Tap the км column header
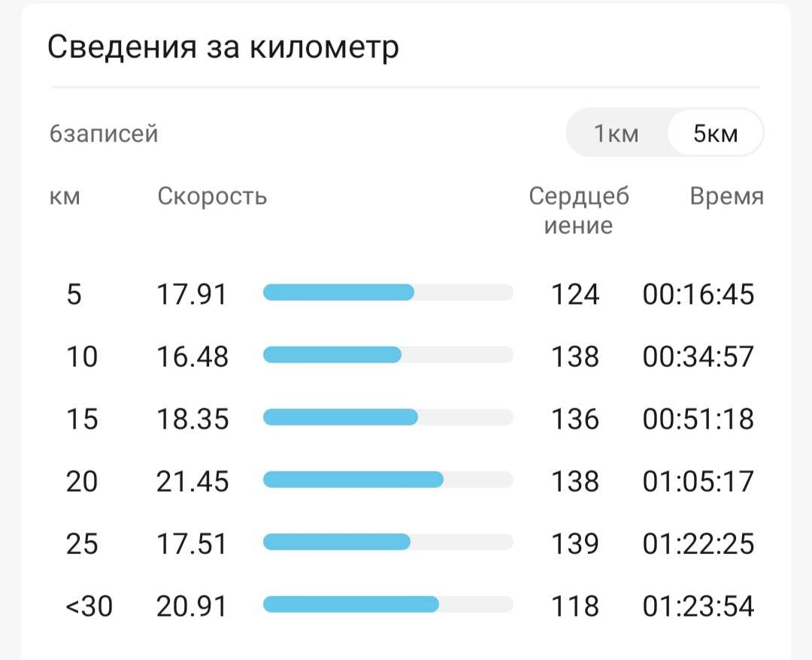812x660 pixels. point(65,196)
